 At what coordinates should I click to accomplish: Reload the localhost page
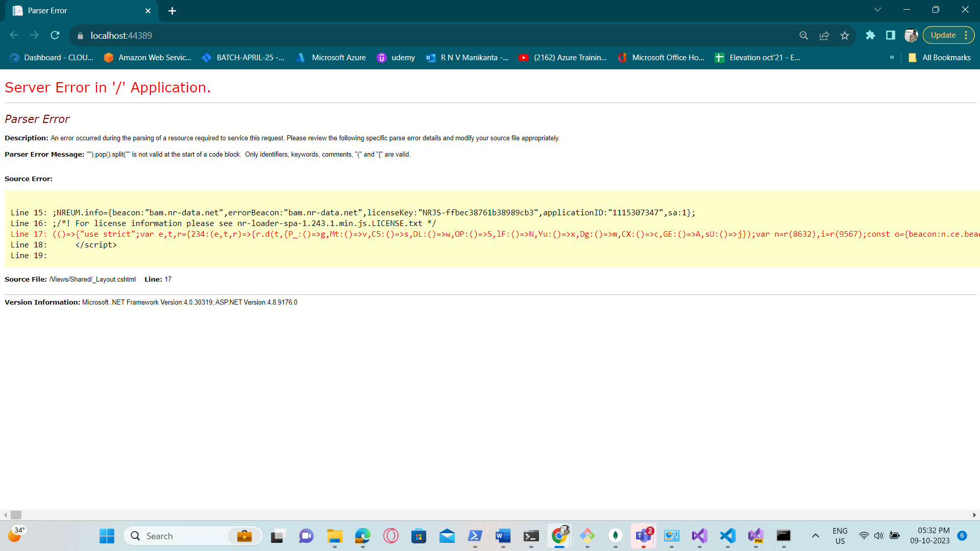pos(55,35)
